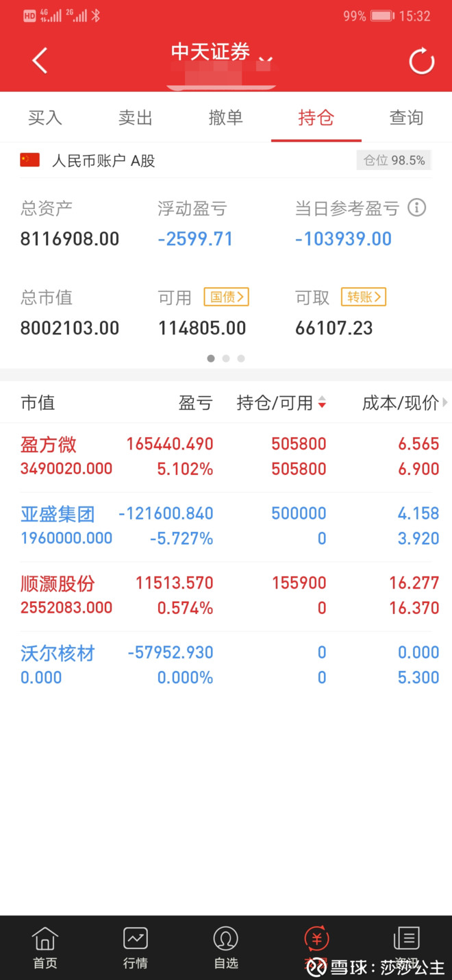The image size is (452, 980).
Task: Open info icon beside 当日参考盈亏
Action: [417, 208]
